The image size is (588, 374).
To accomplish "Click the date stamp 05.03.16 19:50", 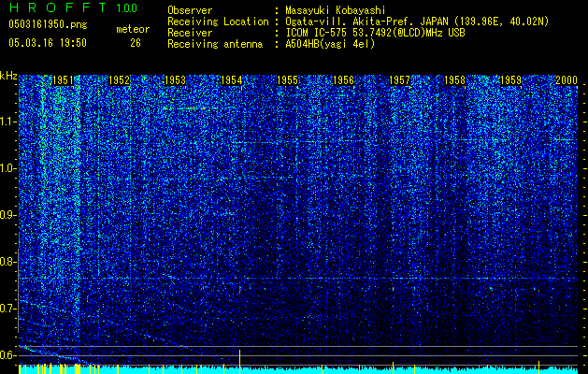I will [48, 43].
